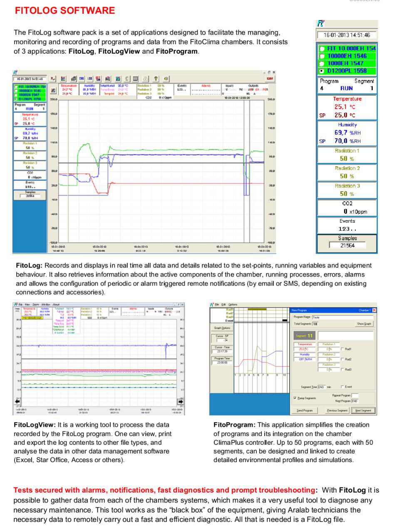Click the Events 123.. value in enlarged panel
Viewport: 397px width, 532px height.
click(x=347, y=229)
